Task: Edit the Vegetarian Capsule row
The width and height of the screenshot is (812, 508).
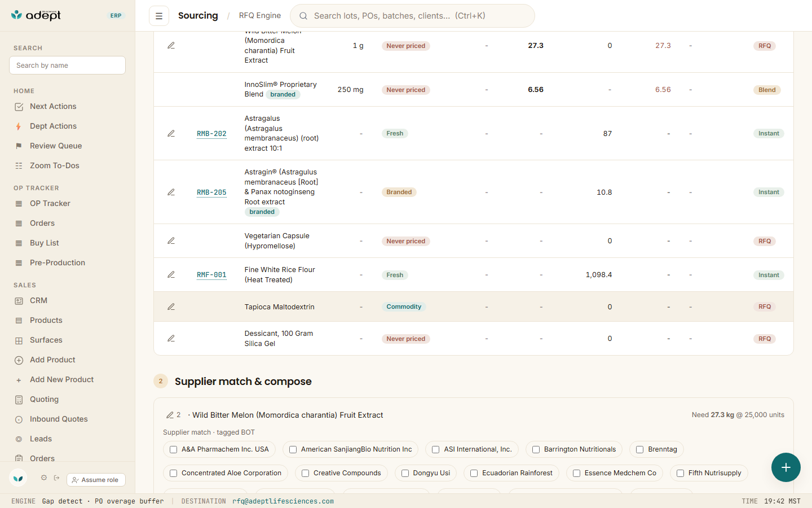Action: coord(171,240)
